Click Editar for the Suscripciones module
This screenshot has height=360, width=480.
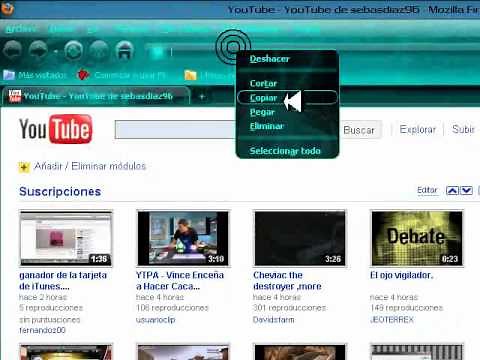427,190
